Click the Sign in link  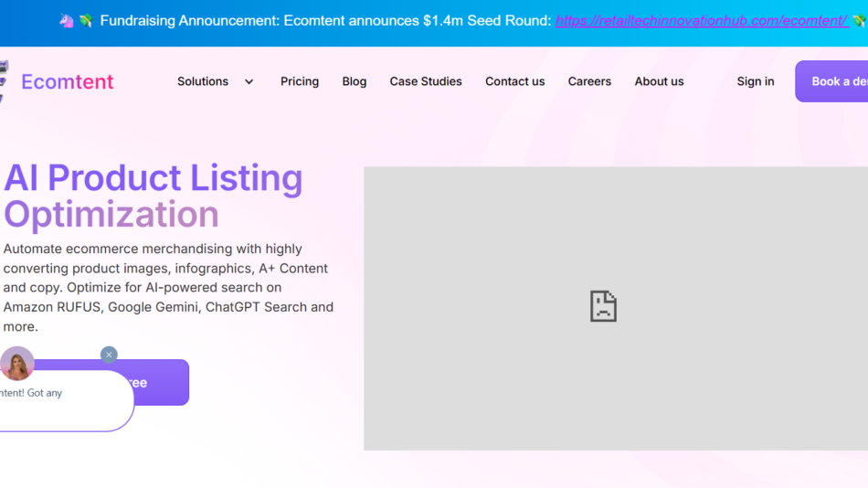point(756,81)
